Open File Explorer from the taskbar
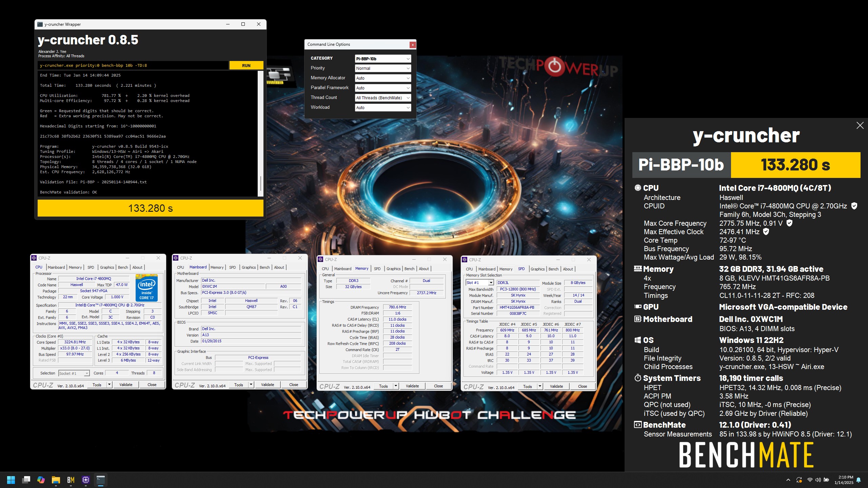Screen dimensions: 868x488 [x=56, y=480]
